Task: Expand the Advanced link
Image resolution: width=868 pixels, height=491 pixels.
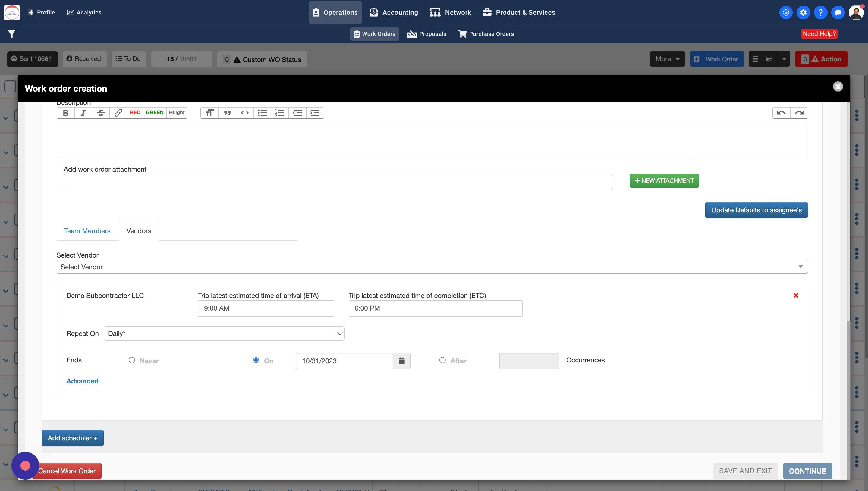Action: click(x=82, y=381)
